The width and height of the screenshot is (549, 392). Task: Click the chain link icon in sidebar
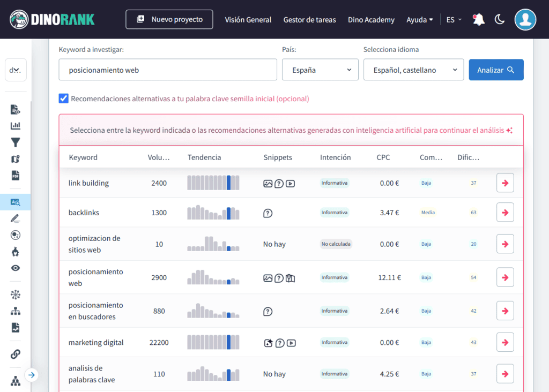(16, 354)
